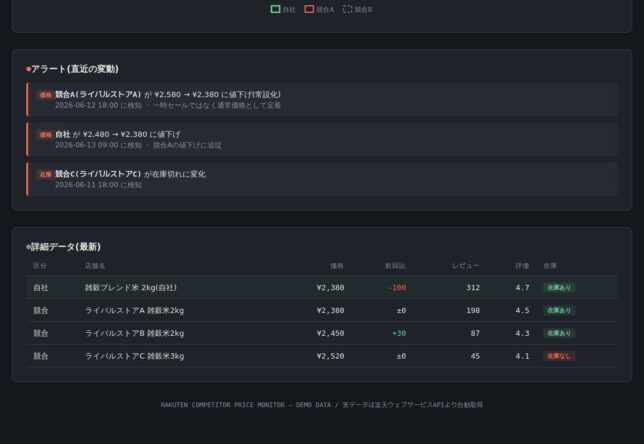Click the +30 price change value
Screen dimensions: 644x444
pyautogui.click(x=399, y=333)
